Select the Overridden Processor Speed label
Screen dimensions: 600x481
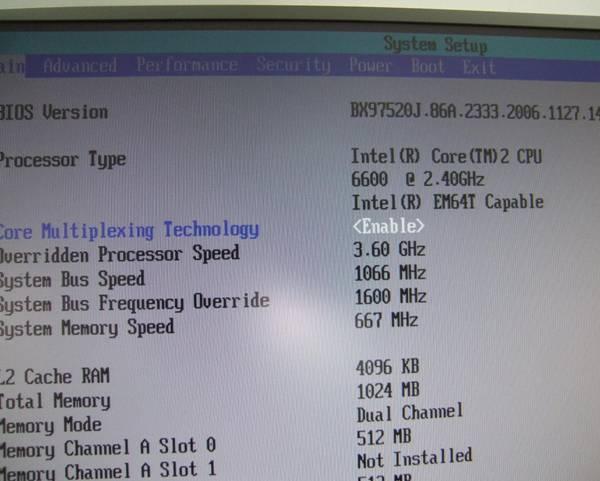(119, 253)
